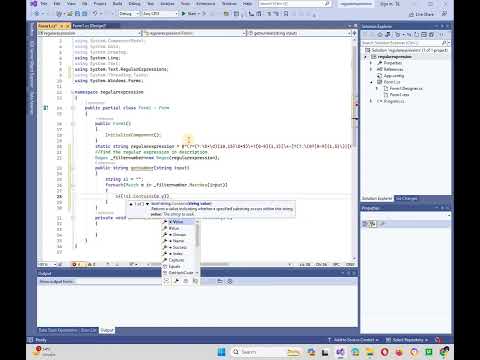This screenshot has height=360, width=480.
Task: Collapse the regularexpression project node
Action: (x=366, y=57)
